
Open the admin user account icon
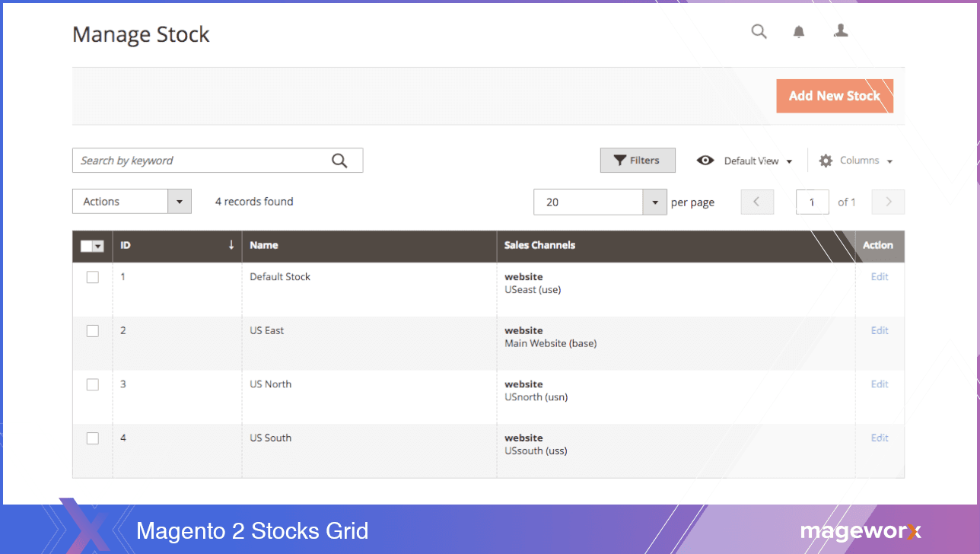841,31
